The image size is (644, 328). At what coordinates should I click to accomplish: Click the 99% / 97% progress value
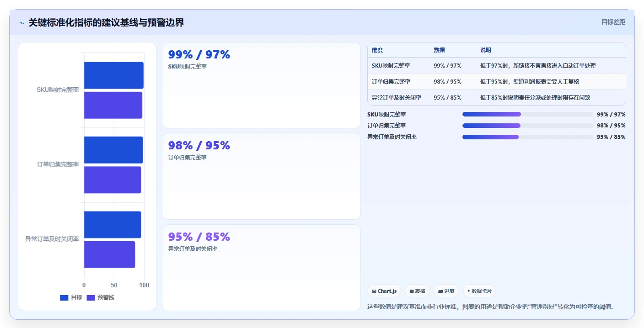tap(611, 115)
